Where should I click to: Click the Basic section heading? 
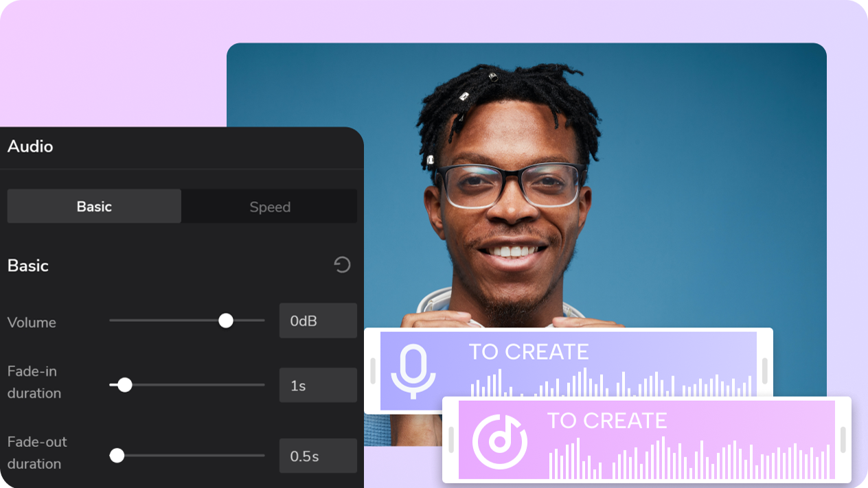click(28, 266)
